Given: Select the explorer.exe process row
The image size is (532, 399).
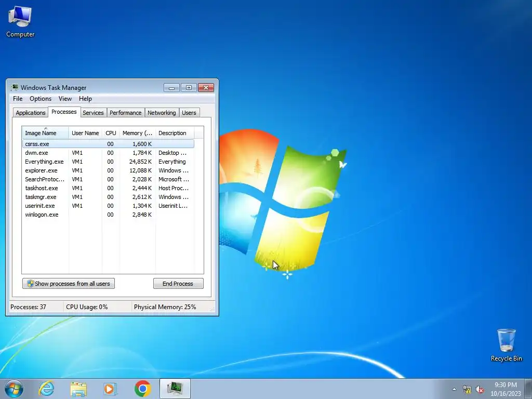Looking at the screenshot, I should [108, 170].
